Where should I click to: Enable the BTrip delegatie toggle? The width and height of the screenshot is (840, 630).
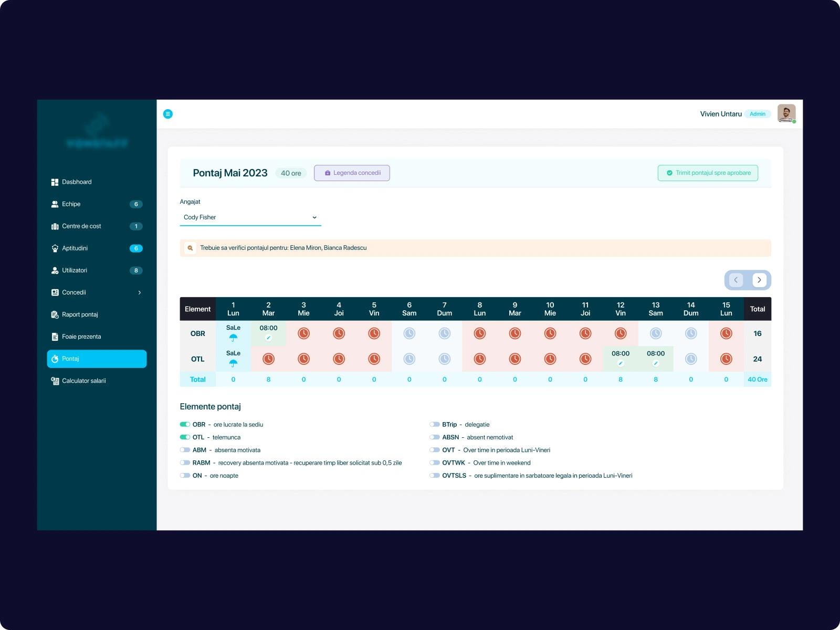coord(435,425)
